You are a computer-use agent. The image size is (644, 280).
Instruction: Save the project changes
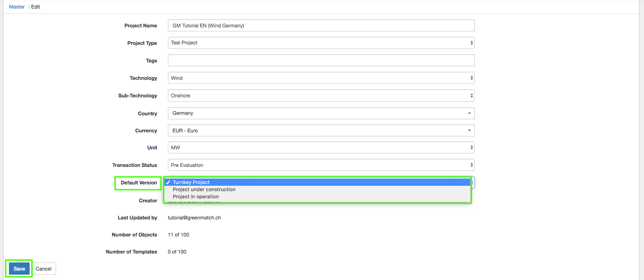(x=19, y=269)
